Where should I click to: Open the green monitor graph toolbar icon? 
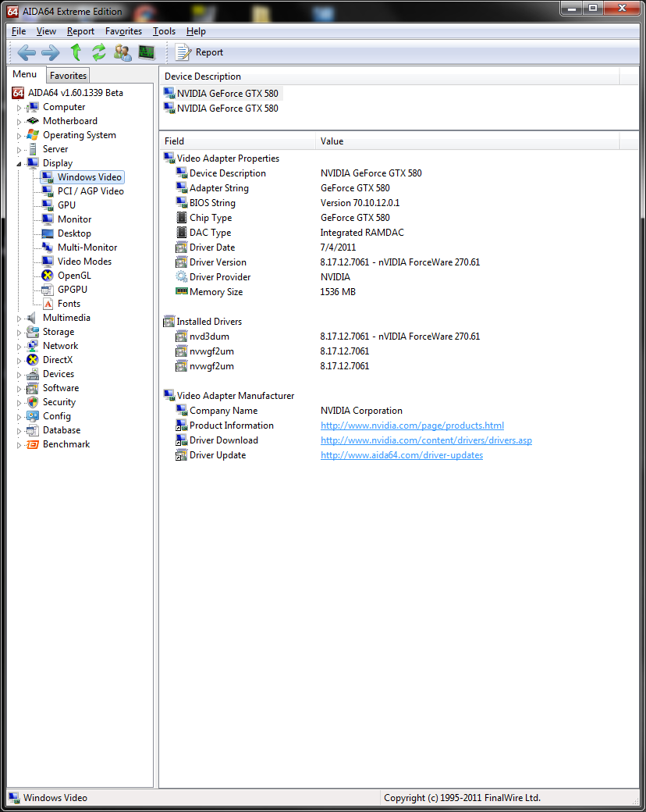(147, 52)
